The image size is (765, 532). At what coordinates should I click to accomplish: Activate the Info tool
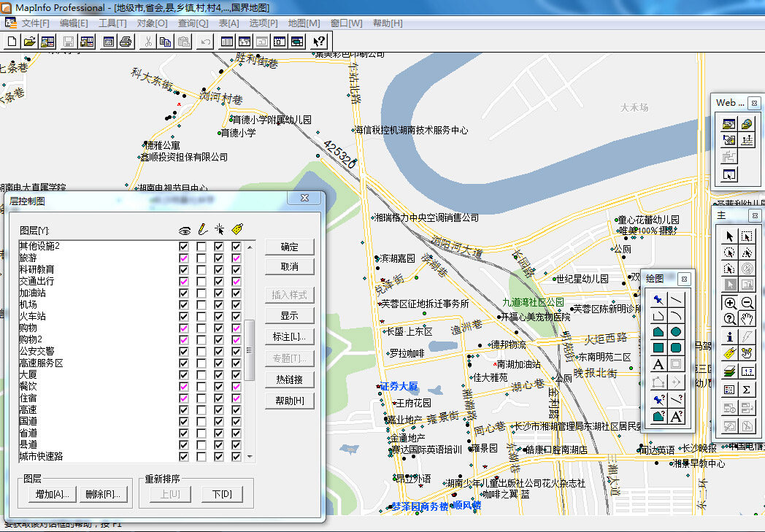click(x=731, y=336)
